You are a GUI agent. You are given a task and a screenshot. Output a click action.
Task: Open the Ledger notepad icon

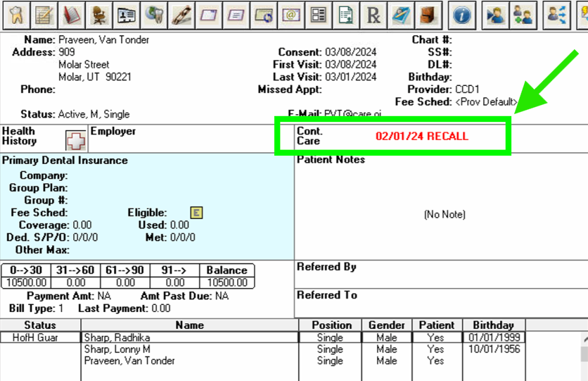(x=44, y=15)
